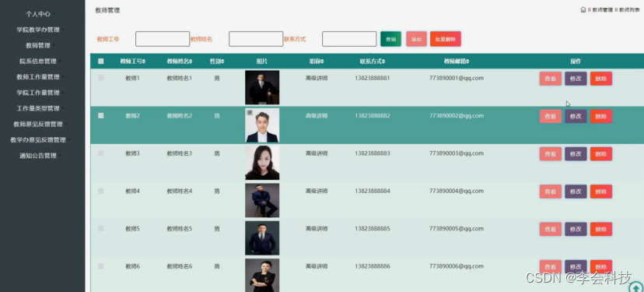
Task: Sort by 联系方式 column arrows
Action: pyautogui.click(x=383, y=62)
